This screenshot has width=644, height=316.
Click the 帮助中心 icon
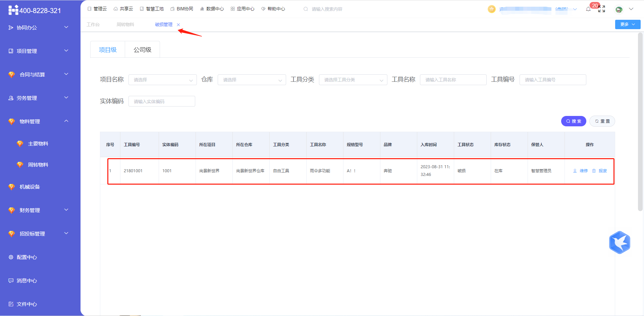tap(263, 9)
